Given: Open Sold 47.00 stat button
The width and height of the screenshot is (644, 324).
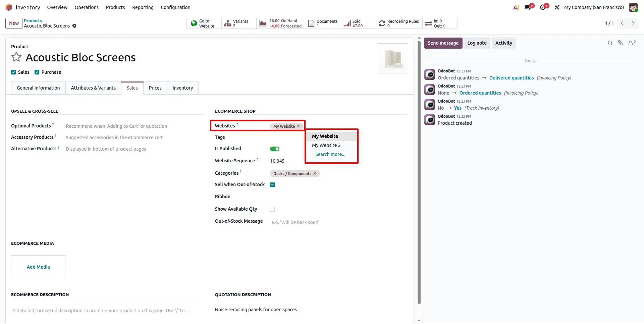Looking at the screenshot, I should (x=358, y=23).
